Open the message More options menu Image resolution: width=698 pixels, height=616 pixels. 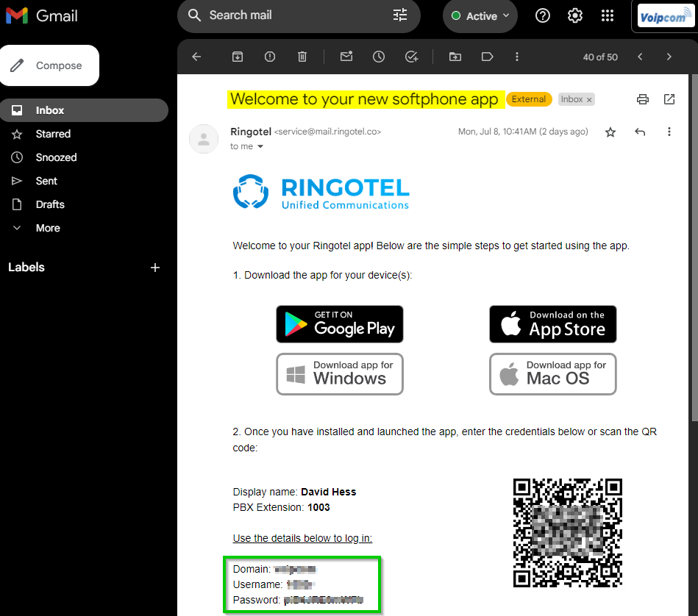[x=669, y=132]
